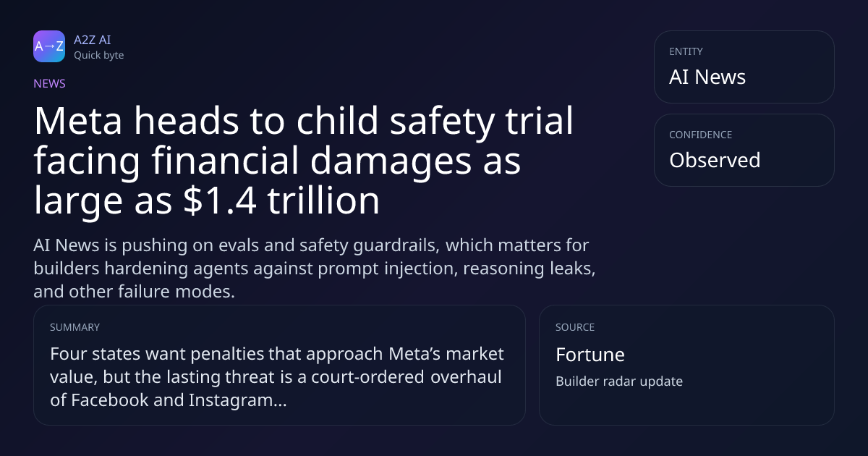Select the Quick byte subtitle text
Viewport: 868px width, 456px height.
pos(98,55)
